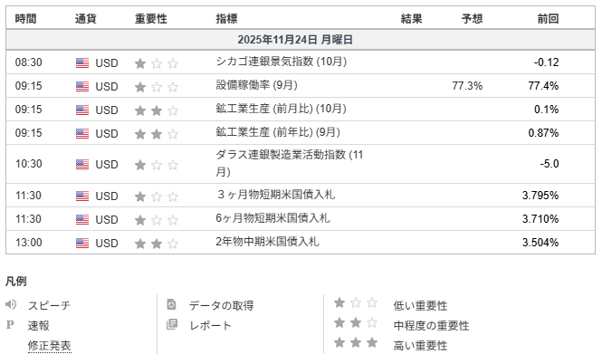Screen dimensions: 602x364
Task: Click the US flag in the 設備稼働率 row
Action: (x=82, y=86)
